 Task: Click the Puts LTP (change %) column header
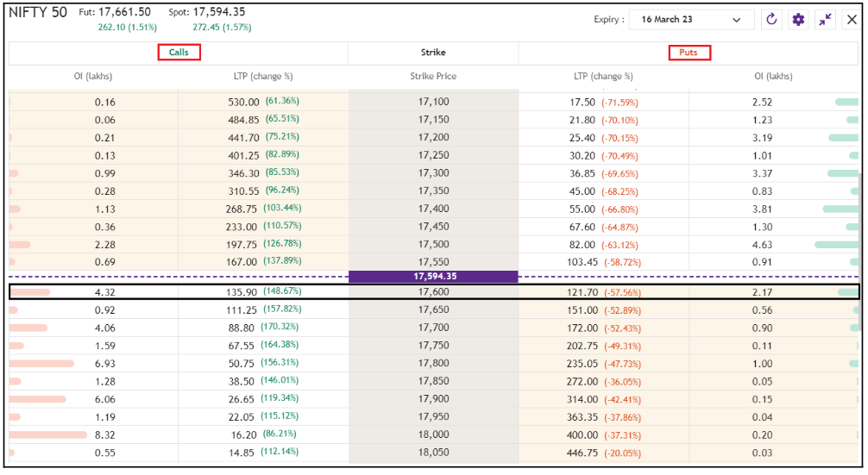[603, 77]
